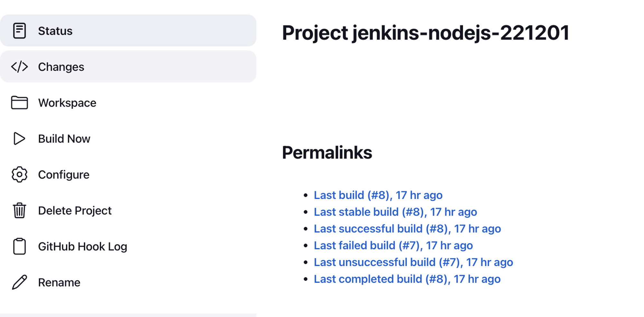Open the Status sidebar item
The width and height of the screenshot is (644, 317).
[x=128, y=31]
